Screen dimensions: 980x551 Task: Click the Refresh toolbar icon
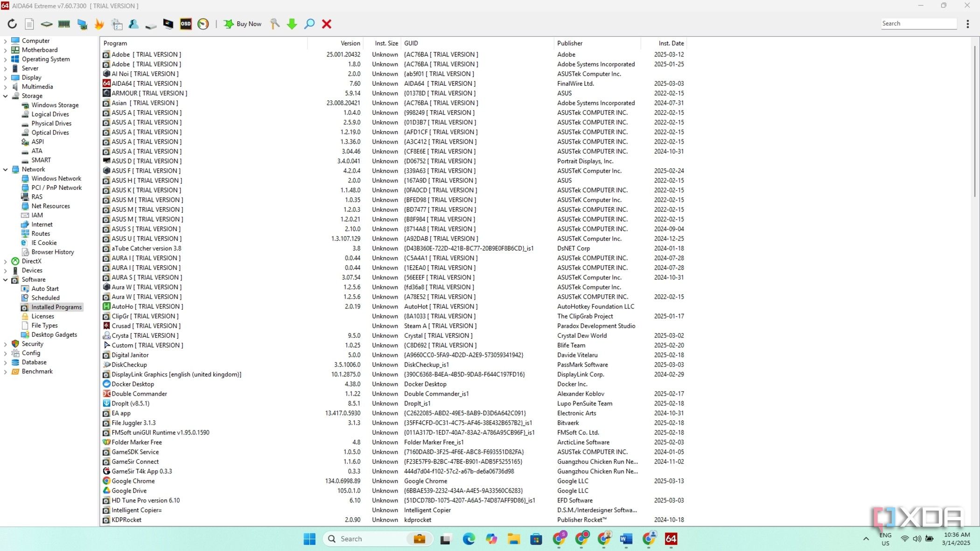click(x=12, y=24)
